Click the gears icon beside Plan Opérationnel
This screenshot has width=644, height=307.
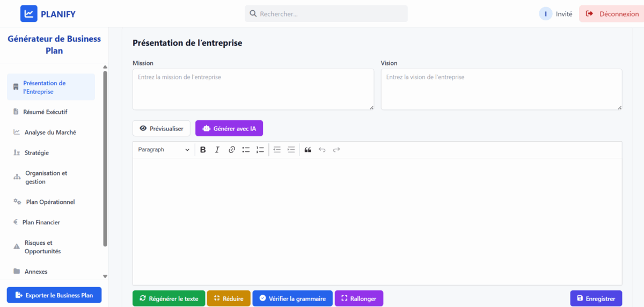pyautogui.click(x=17, y=202)
